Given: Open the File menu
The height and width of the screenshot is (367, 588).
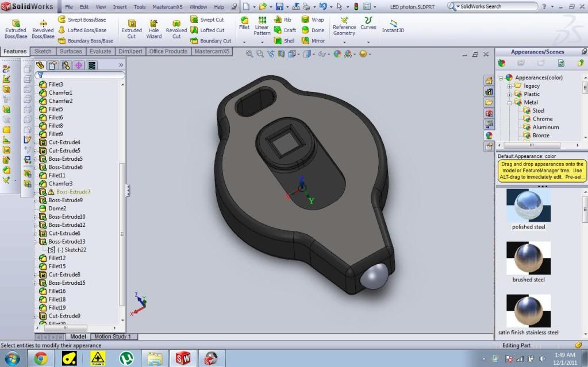Looking at the screenshot, I should click(x=69, y=7).
